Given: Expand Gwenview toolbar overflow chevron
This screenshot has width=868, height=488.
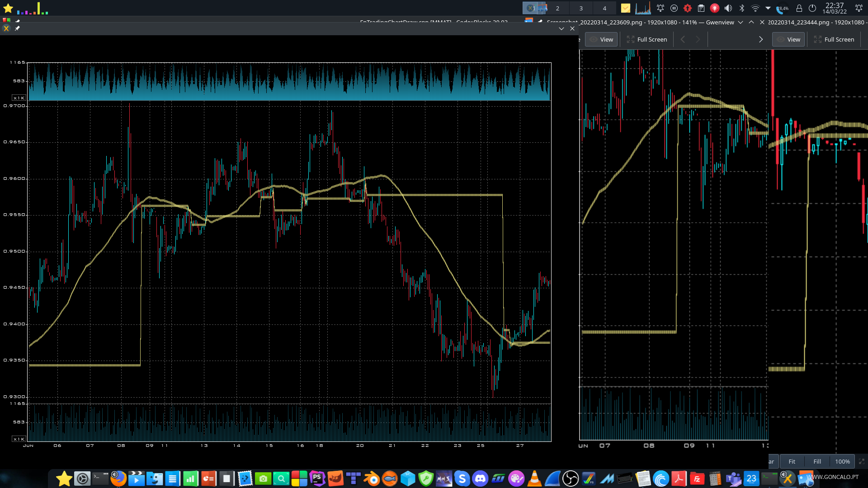Looking at the screenshot, I should (761, 39).
